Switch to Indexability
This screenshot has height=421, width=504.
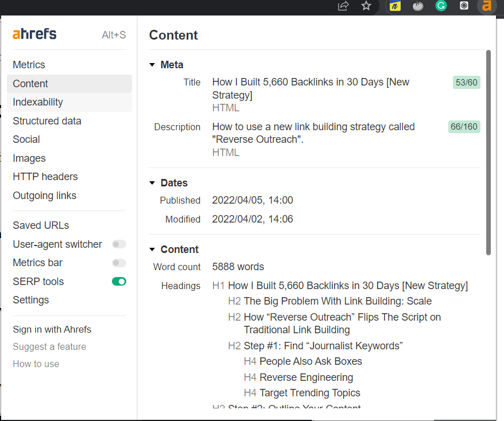tap(69, 103)
